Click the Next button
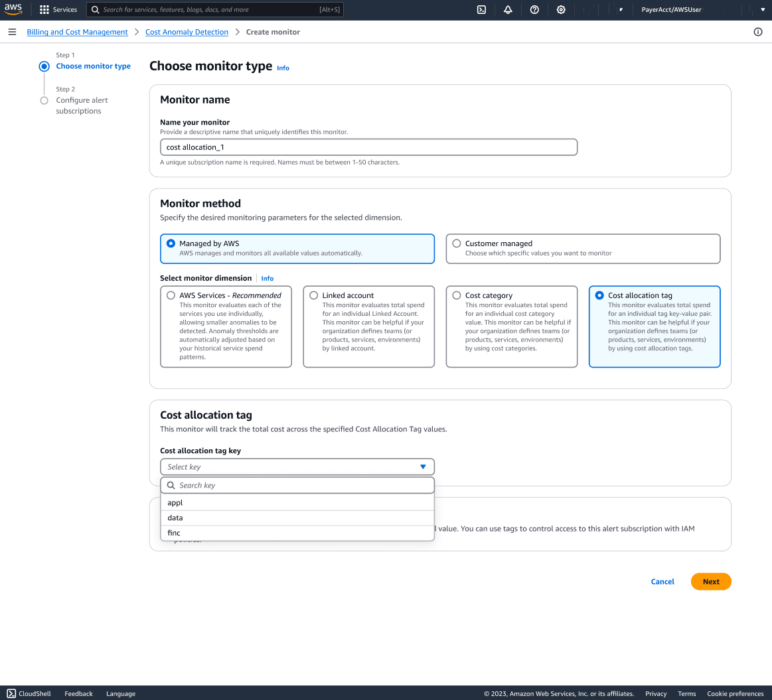Screen dimensions: 772x700 [711, 581]
